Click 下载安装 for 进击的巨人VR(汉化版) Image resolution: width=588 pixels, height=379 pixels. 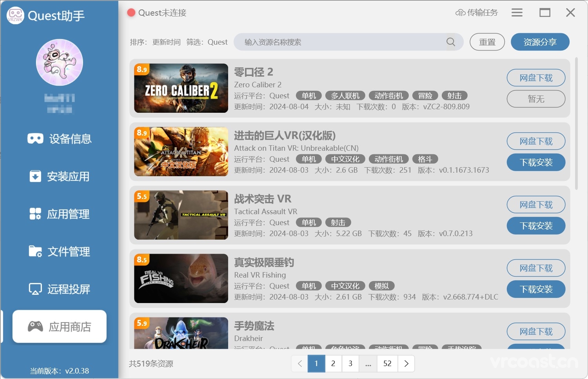tap(536, 162)
